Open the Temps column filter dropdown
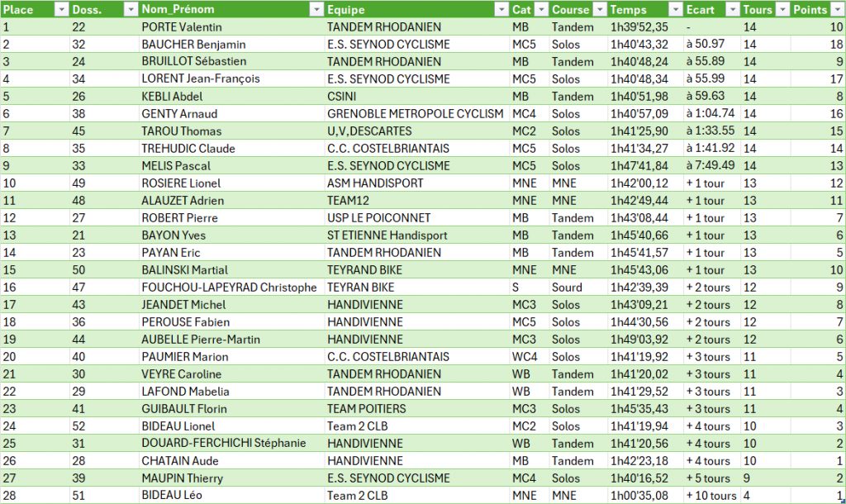846x504 pixels. coord(676,10)
